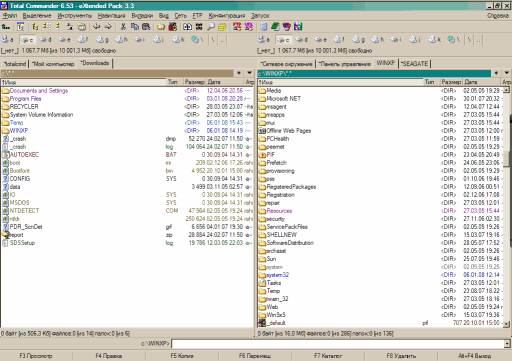Switch to the SEAGATE tab

(415, 63)
